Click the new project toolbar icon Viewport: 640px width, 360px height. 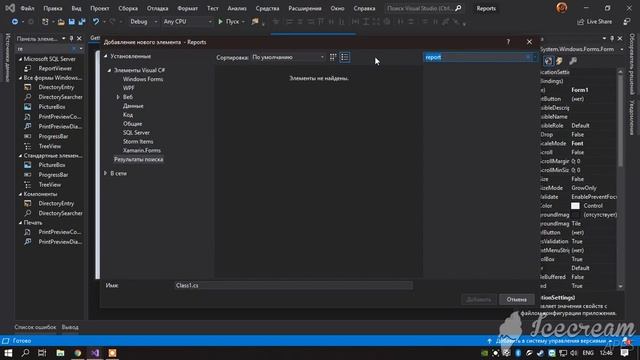pyautogui.click(x=45, y=22)
